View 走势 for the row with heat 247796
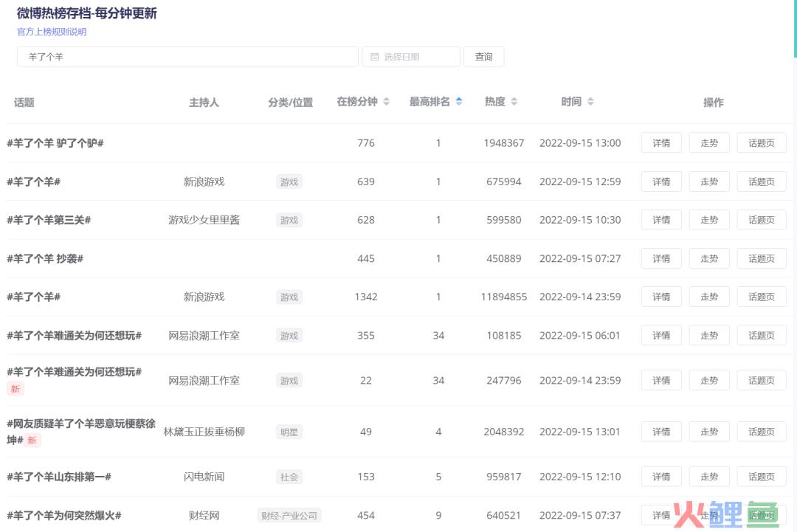The image size is (797, 532). tap(709, 381)
